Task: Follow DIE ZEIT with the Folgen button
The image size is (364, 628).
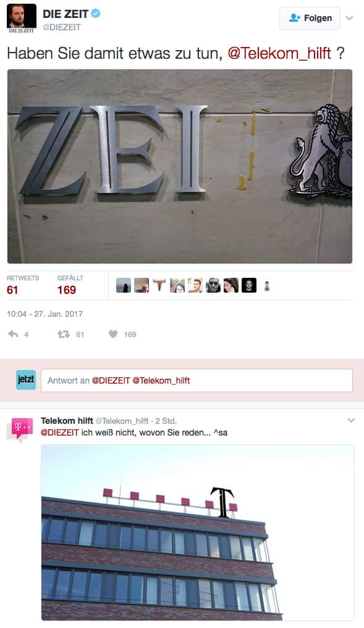Action: (x=310, y=19)
